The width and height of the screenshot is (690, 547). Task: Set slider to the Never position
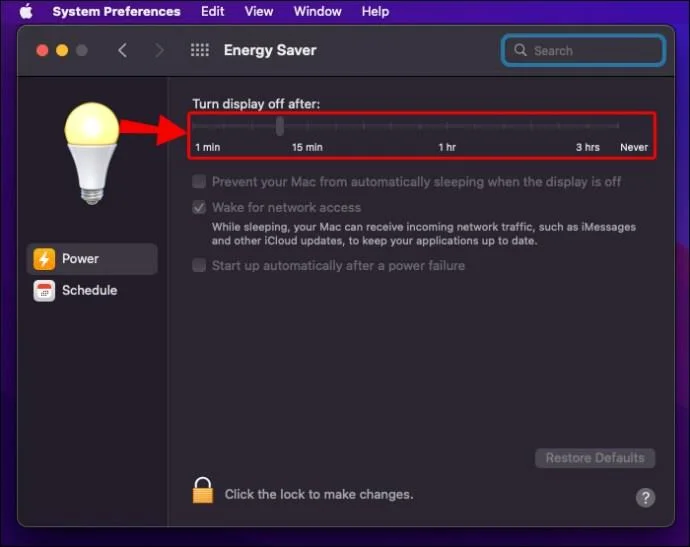click(x=618, y=126)
